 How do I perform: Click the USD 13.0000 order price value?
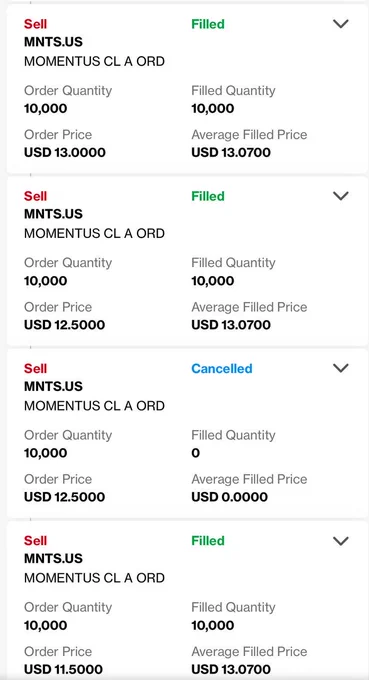(65, 153)
